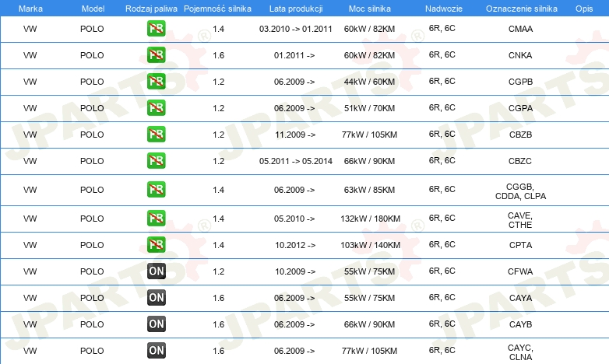609x364 pixels.
Task: Click production date 11.2009 ->
Action: 295,135
